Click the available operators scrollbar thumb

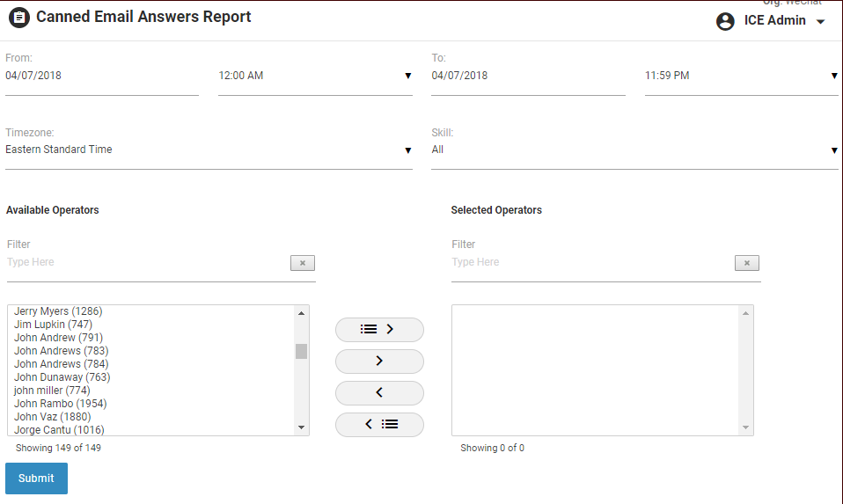point(301,351)
